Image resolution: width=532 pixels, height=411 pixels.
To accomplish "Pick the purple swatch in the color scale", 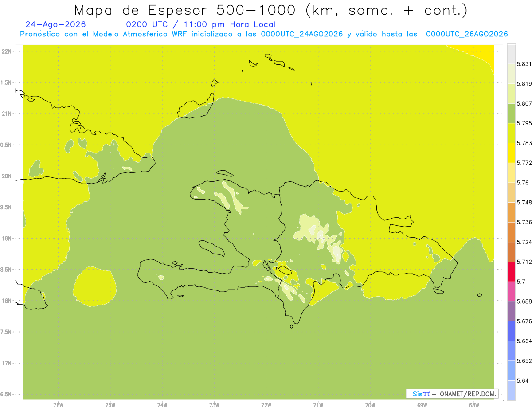I will pos(511,311).
